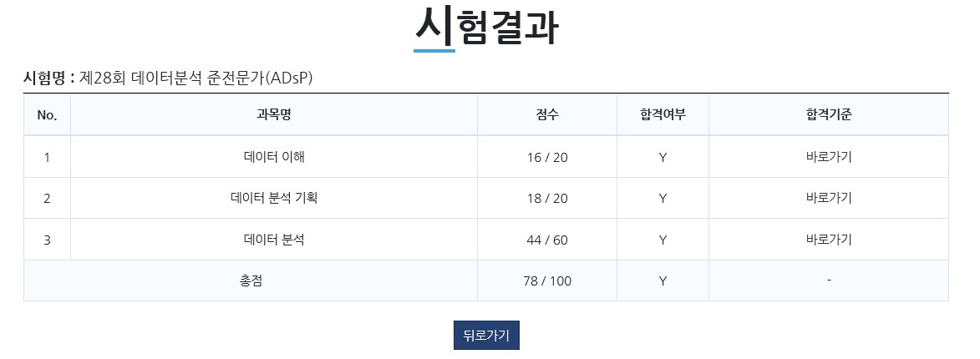
Task: Click the 합격기준 column header
Action: 829,115
